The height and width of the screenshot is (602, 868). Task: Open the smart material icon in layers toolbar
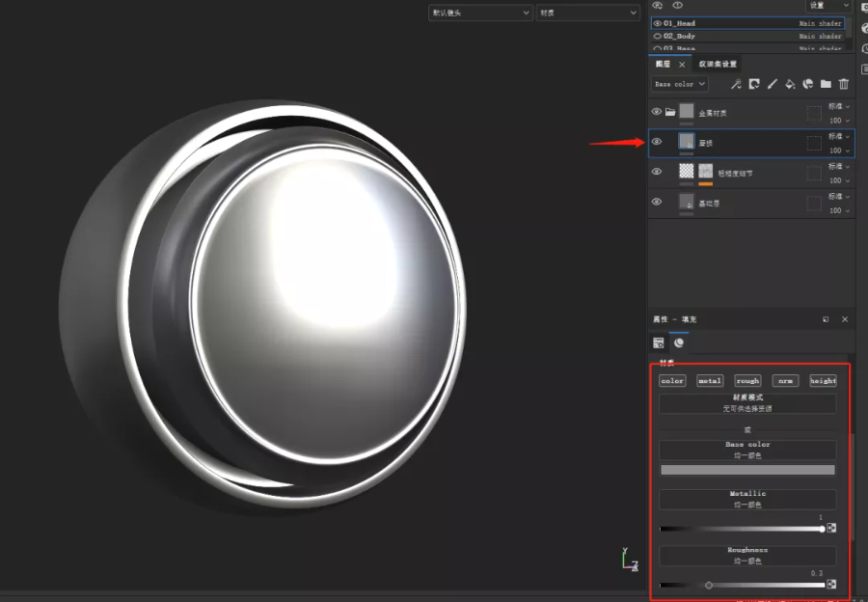808,84
